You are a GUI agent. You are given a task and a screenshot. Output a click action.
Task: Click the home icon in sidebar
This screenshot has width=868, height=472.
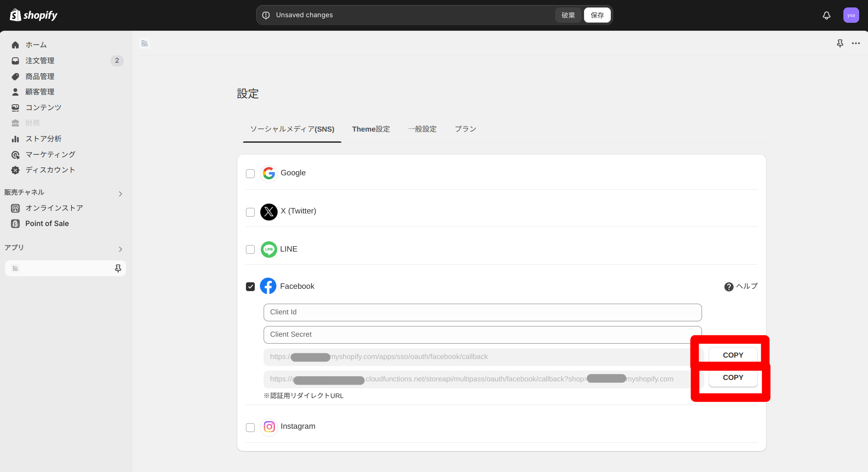[15, 45]
